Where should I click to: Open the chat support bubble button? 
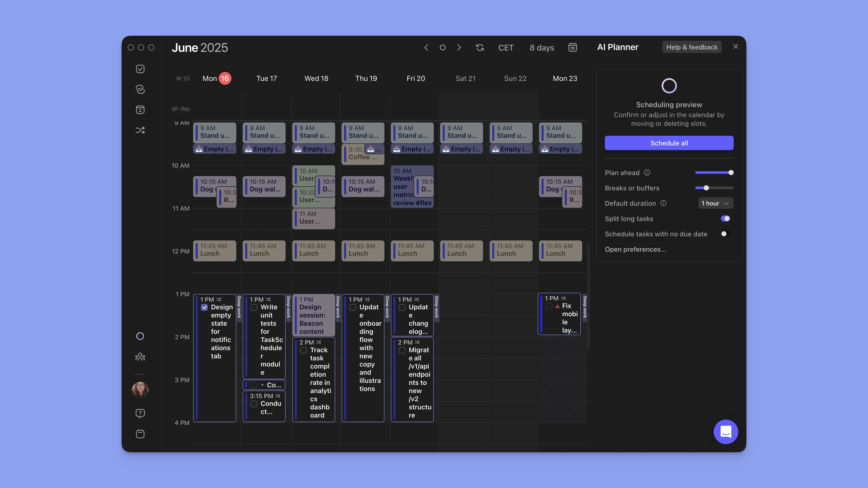pos(725,431)
